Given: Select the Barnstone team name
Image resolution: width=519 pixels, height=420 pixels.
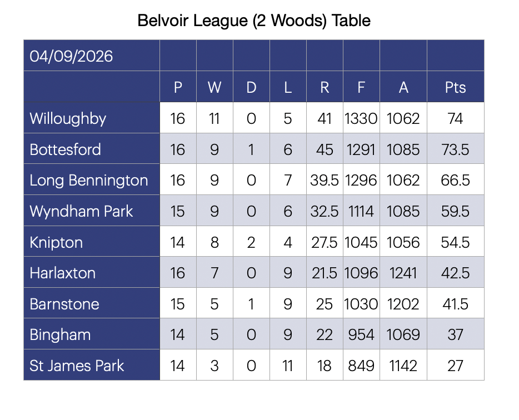Looking at the screenshot, I should (64, 304).
